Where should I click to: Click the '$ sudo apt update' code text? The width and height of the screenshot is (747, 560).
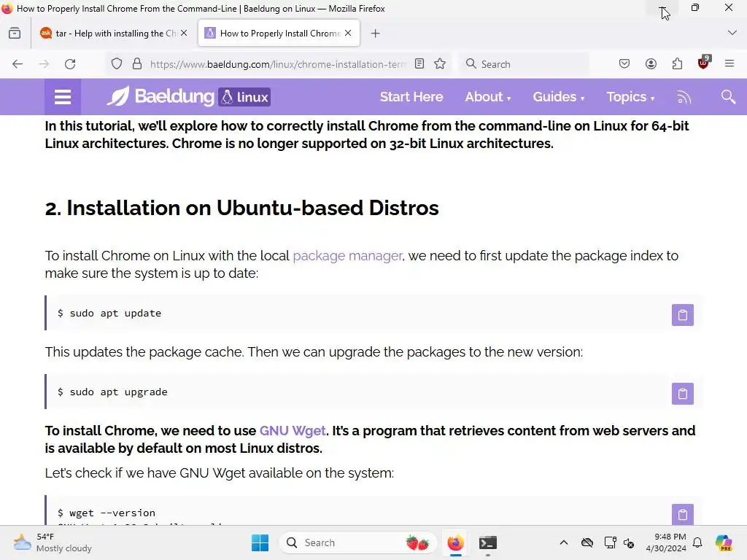click(x=109, y=313)
